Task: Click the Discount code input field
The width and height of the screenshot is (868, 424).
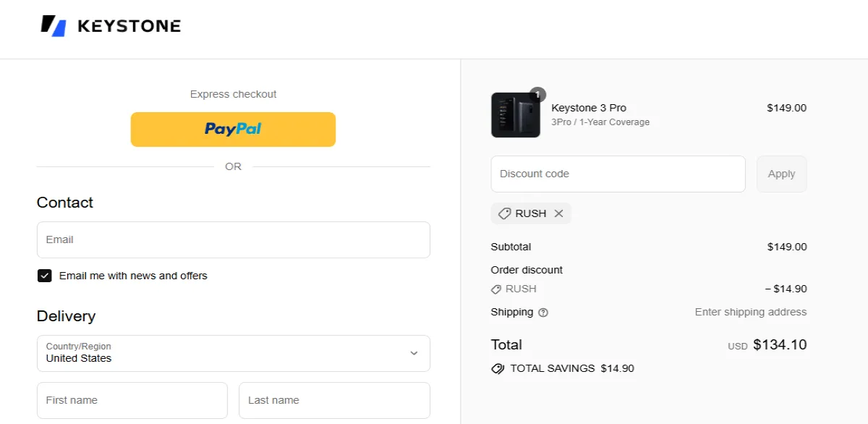Action: 618,174
